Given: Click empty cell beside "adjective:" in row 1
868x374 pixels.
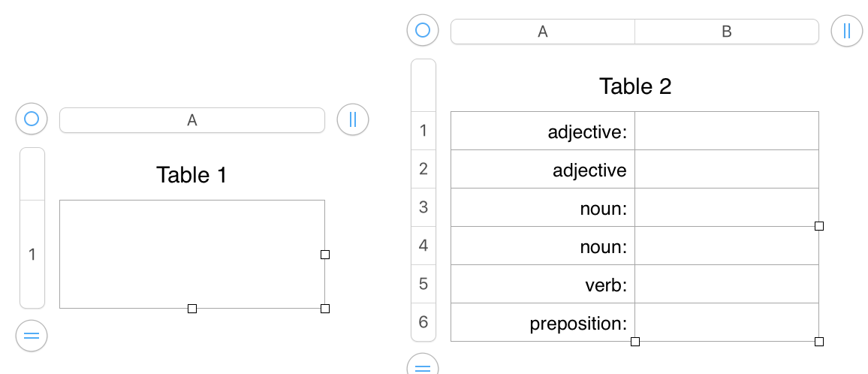Looking at the screenshot, I should click(x=726, y=131).
